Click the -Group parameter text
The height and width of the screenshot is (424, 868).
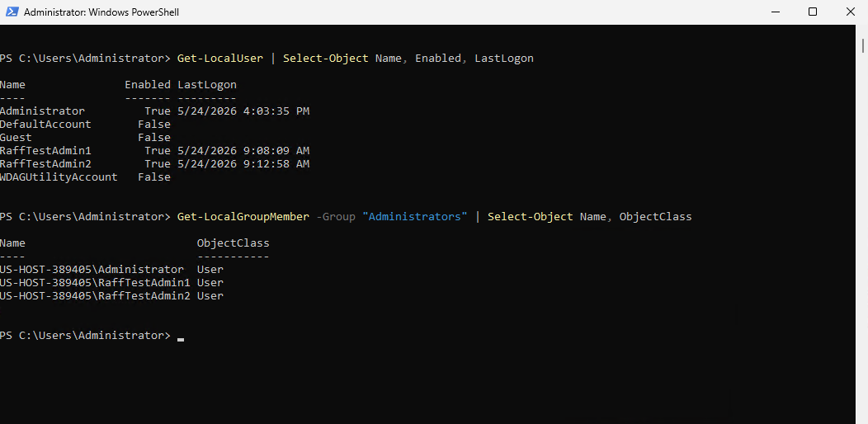click(336, 216)
